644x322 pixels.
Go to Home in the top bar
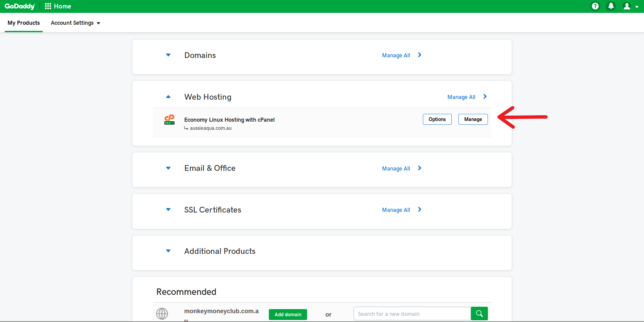pyautogui.click(x=62, y=6)
